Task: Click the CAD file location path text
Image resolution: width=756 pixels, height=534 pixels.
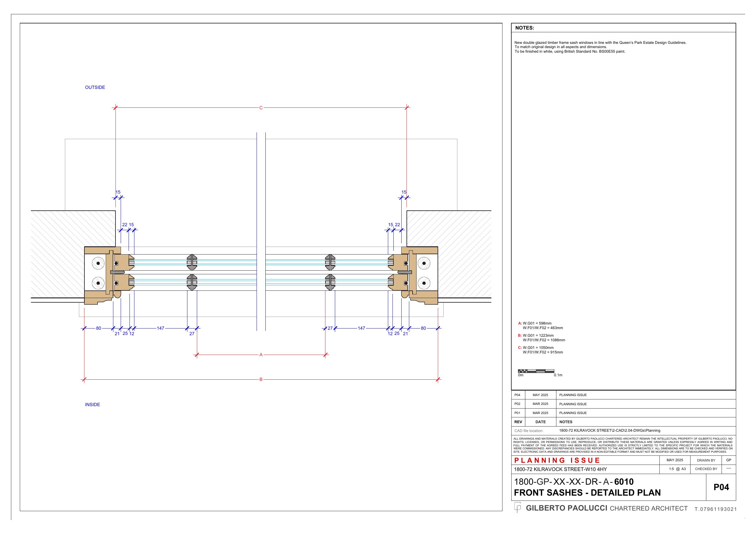Action: point(609,430)
